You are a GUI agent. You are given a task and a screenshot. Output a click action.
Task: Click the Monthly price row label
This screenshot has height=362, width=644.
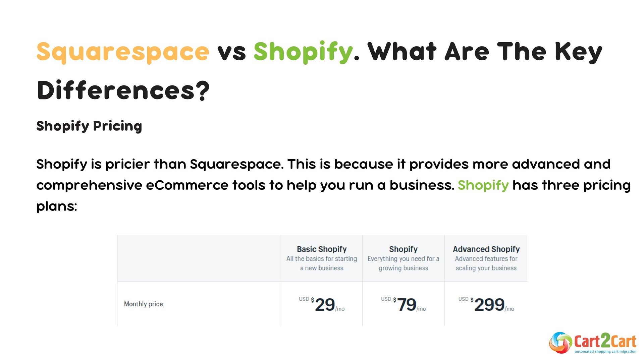point(144,304)
